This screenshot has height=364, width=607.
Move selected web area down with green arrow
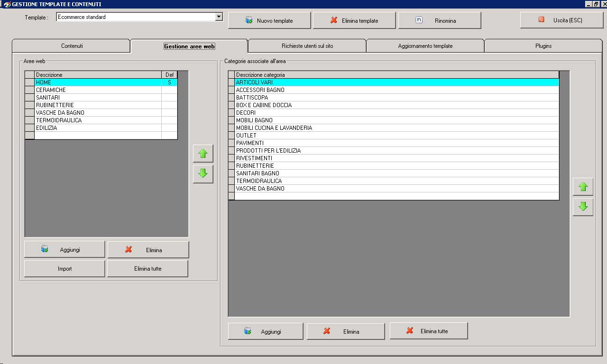(x=203, y=174)
